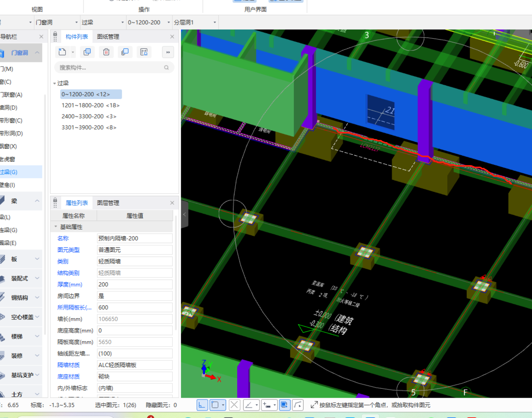
Task: Click the 隔墙材质 property link
Action: click(x=68, y=365)
